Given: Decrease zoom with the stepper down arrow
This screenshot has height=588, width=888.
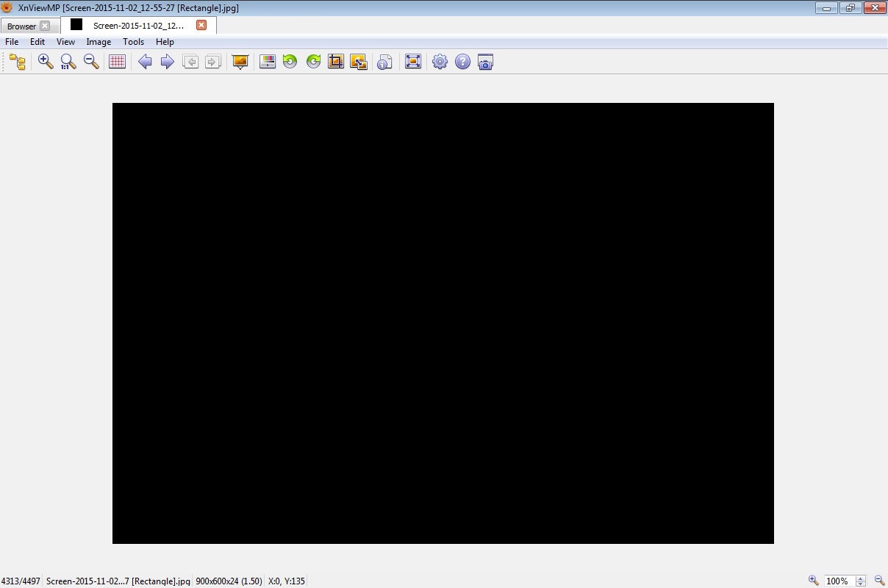Looking at the screenshot, I should (861, 584).
